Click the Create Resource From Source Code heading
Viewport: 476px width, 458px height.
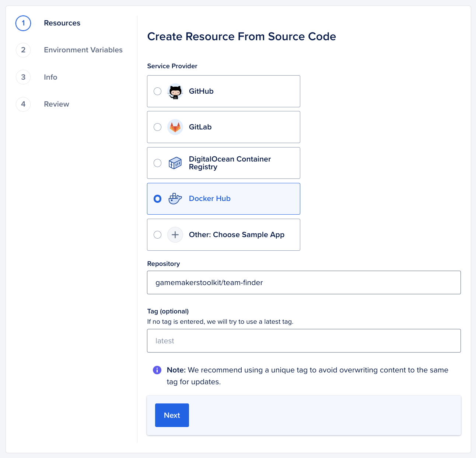[x=242, y=37]
